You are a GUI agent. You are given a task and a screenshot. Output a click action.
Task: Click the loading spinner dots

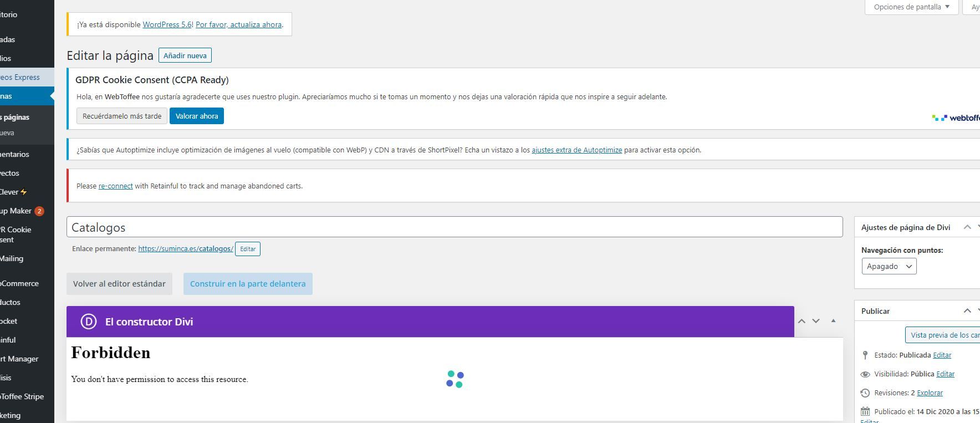(x=455, y=379)
